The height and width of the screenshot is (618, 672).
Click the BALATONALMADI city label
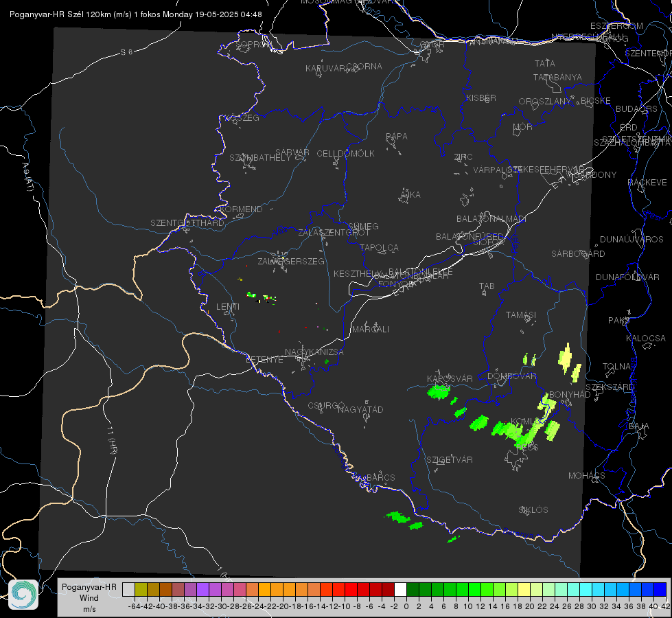pyautogui.click(x=491, y=219)
